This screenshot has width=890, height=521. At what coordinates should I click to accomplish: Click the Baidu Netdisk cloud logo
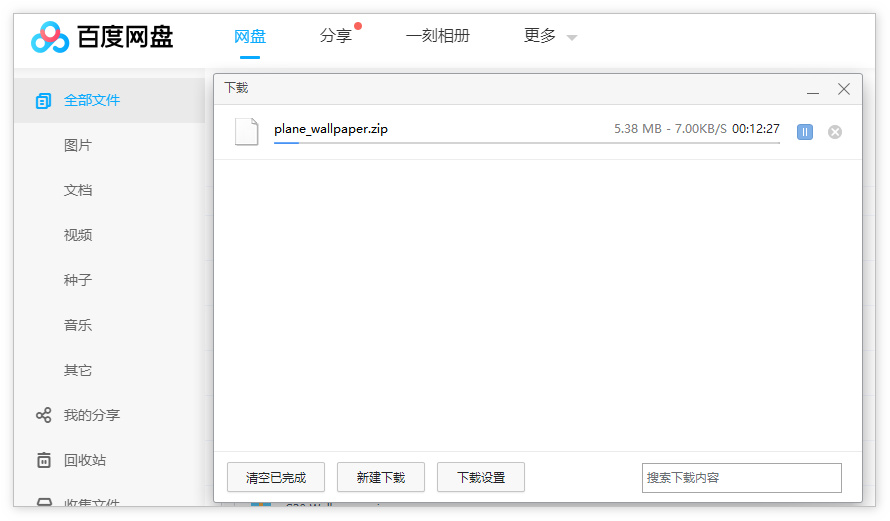coord(50,37)
